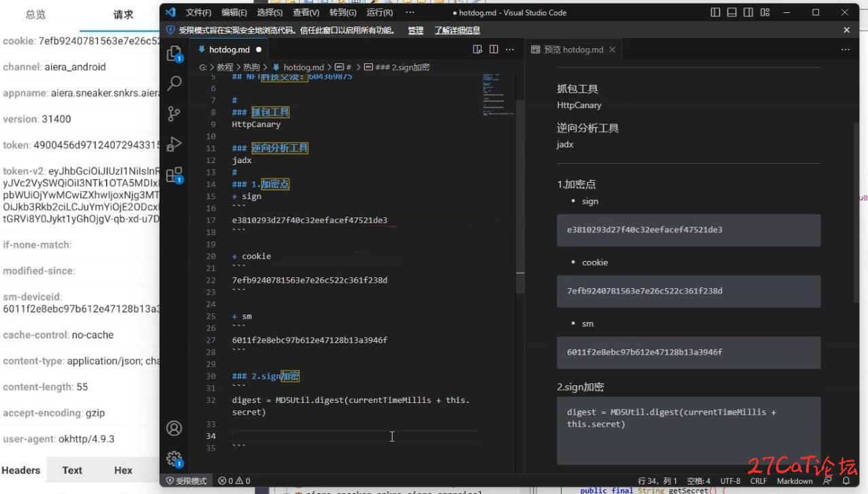Select the 预览 hotdog.md preview tab

pos(573,50)
